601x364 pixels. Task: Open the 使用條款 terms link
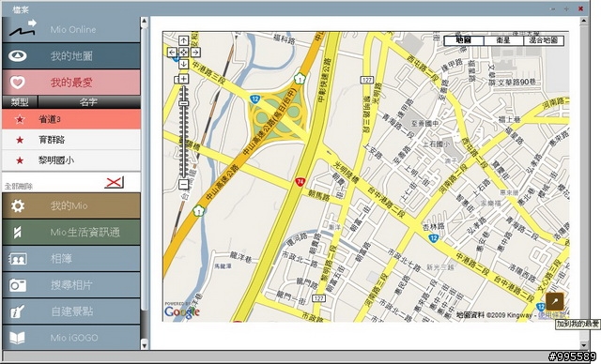click(x=553, y=315)
